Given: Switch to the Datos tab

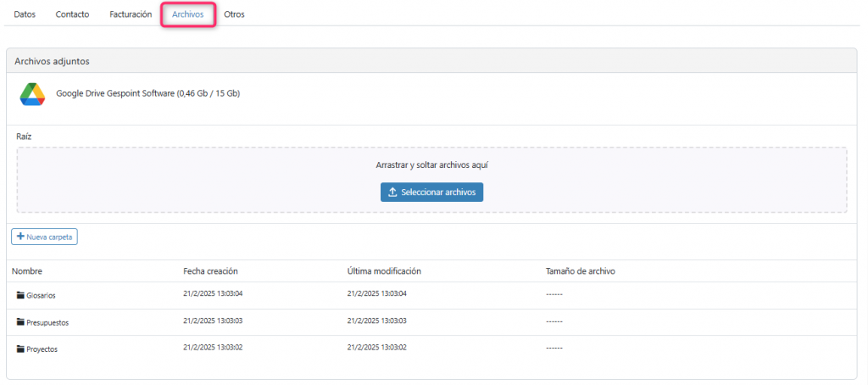Looking at the screenshot, I should (25, 14).
